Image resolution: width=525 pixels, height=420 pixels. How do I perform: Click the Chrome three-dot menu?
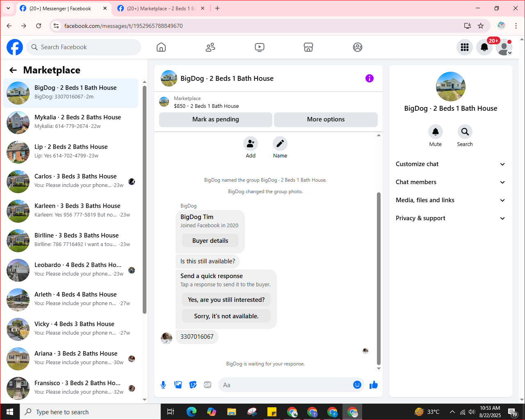click(516, 26)
